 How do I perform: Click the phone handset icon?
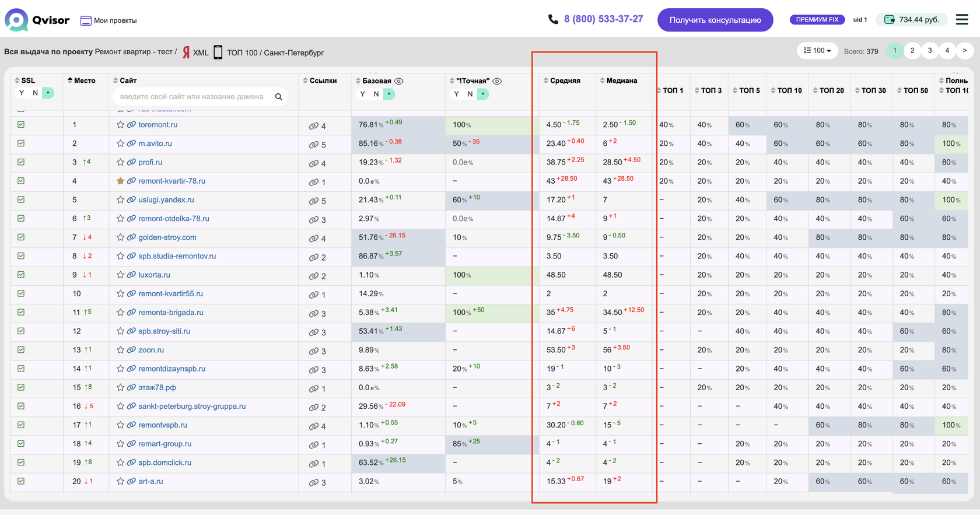click(553, 19)
